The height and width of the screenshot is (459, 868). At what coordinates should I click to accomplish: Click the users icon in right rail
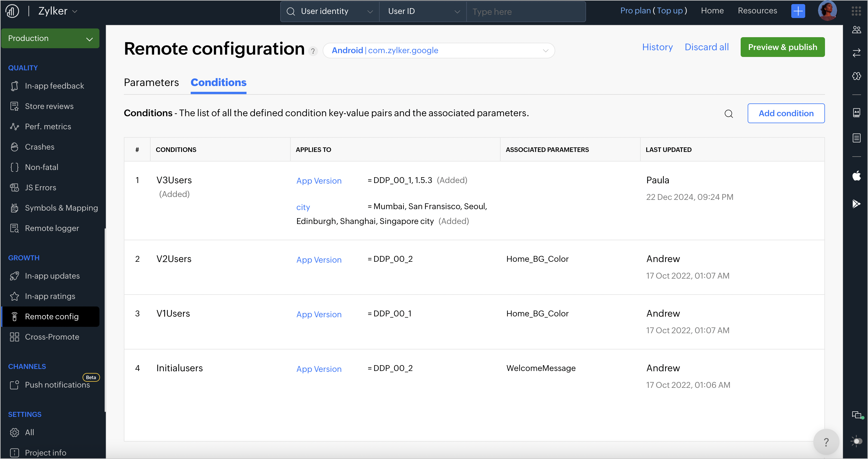pos(856,30)
